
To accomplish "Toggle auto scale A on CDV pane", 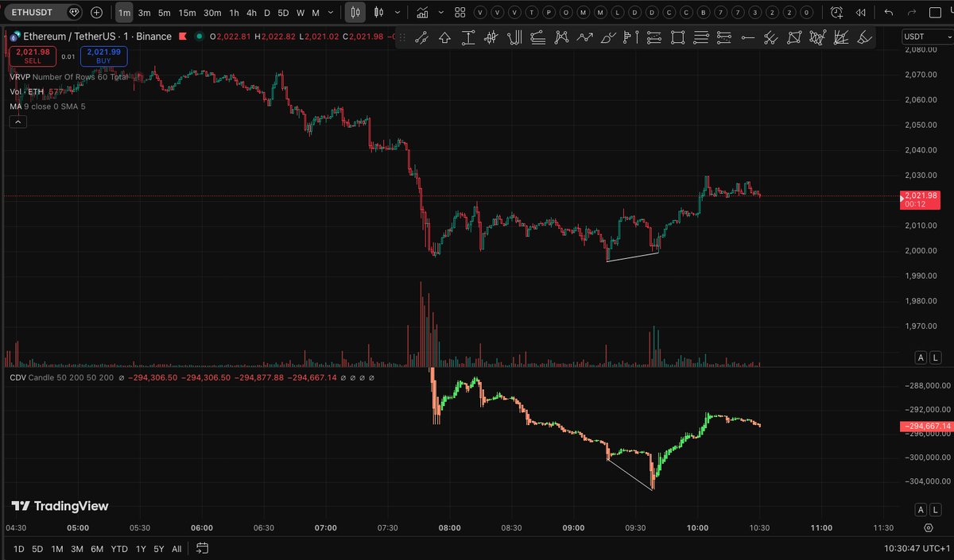I will [x=921, y=509].
